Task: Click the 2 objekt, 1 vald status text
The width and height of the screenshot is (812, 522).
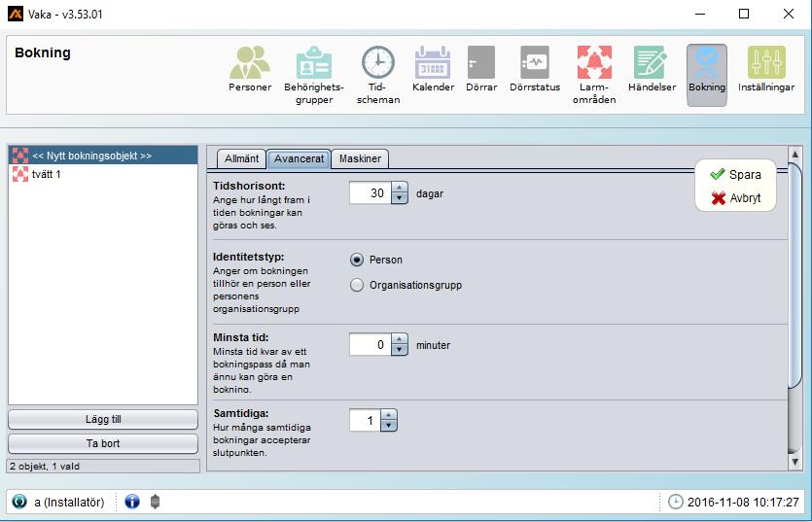Action: [45, 466]
